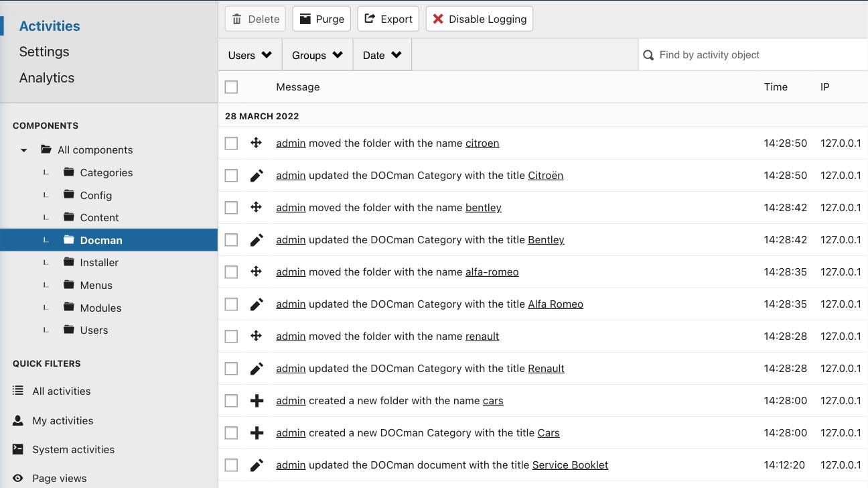Open the Users filter dropdown
Screen dimensions: 868x488
click(x=250, y=55)
